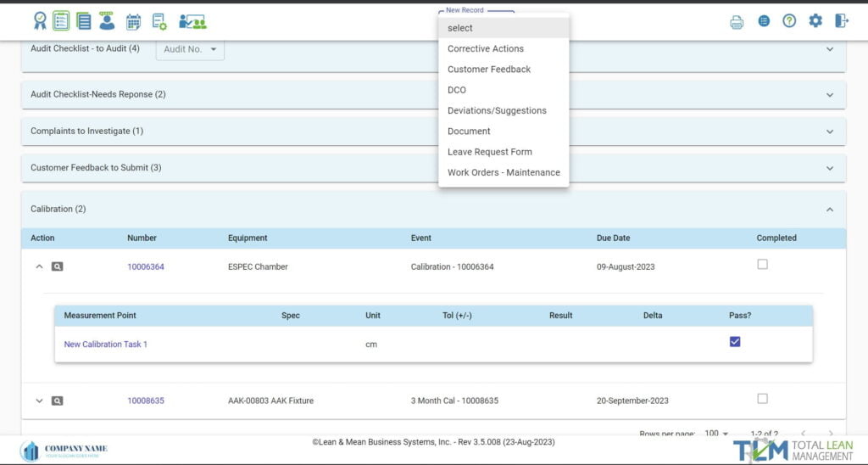Image resolution: width=868 pixels, height=465 pixels.
Task: Sort by Number column header
Action: pyautogui.click(x=142, y=238)
